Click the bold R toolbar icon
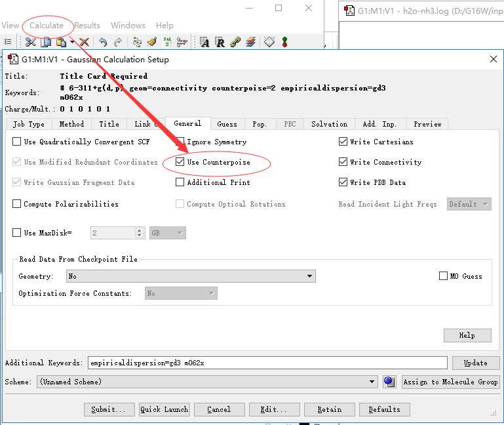The width and height of the screenshot is (504, 425). coord(220,42)
